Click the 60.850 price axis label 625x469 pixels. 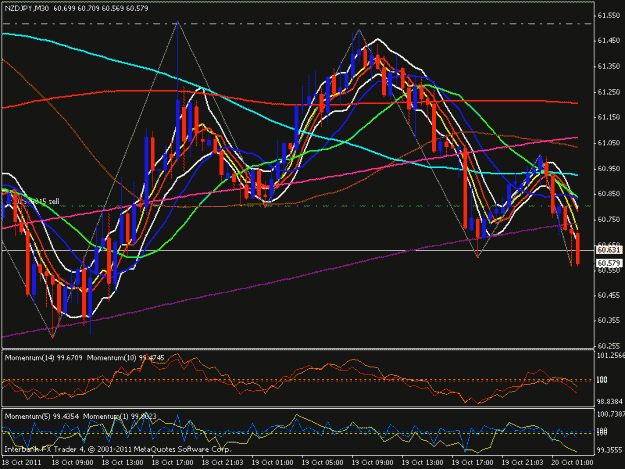tap(609, 194)
